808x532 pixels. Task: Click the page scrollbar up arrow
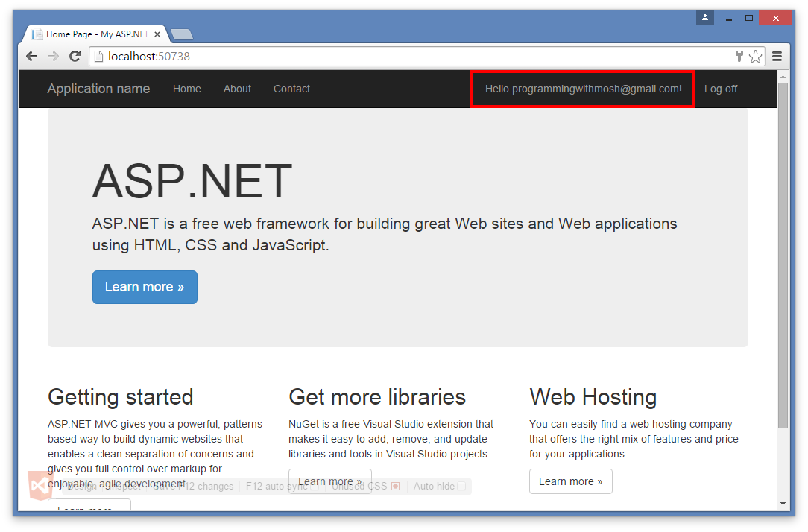coord(783,77)
